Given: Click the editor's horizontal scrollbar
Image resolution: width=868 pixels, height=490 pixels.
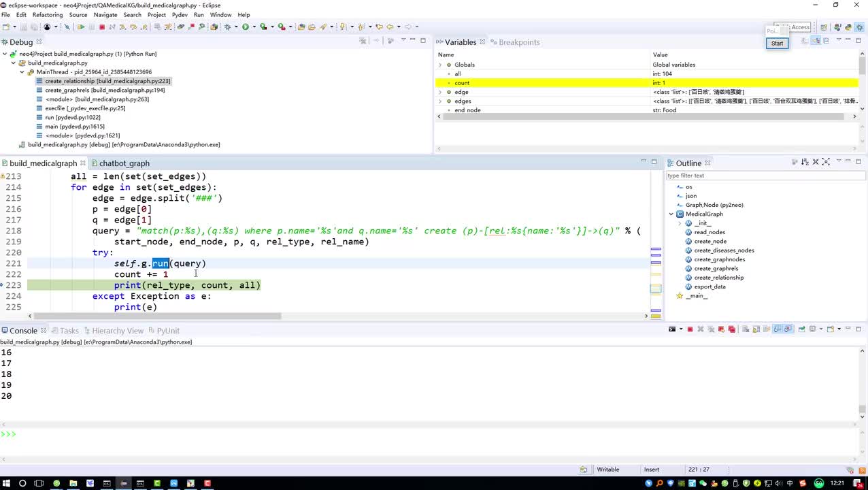Looking at the screenshot, I should 156,316.
